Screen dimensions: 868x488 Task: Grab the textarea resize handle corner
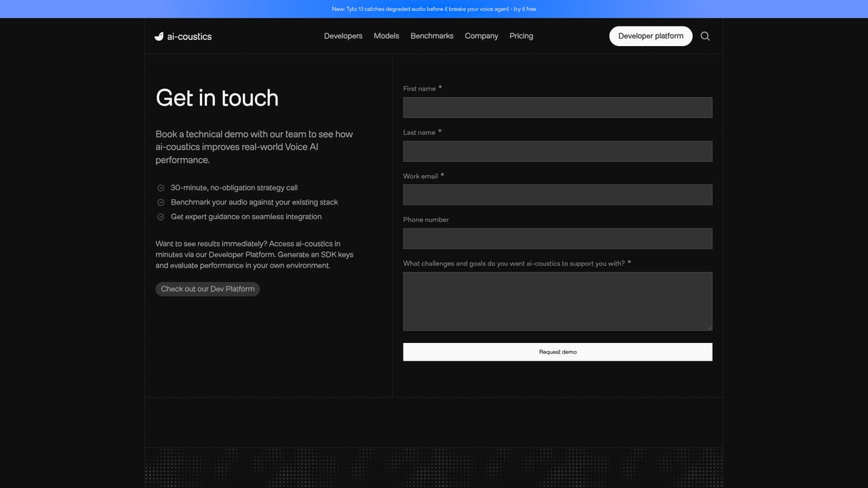point(709,327)
